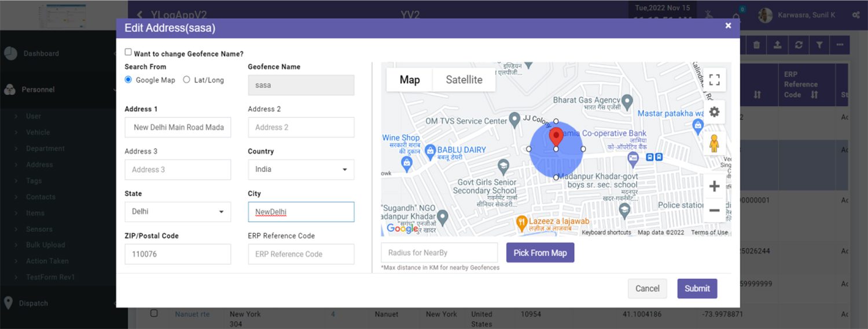Screen dimensions: 868x329
Task: Click the red location marker pin on the map
Action: [556, 138]
